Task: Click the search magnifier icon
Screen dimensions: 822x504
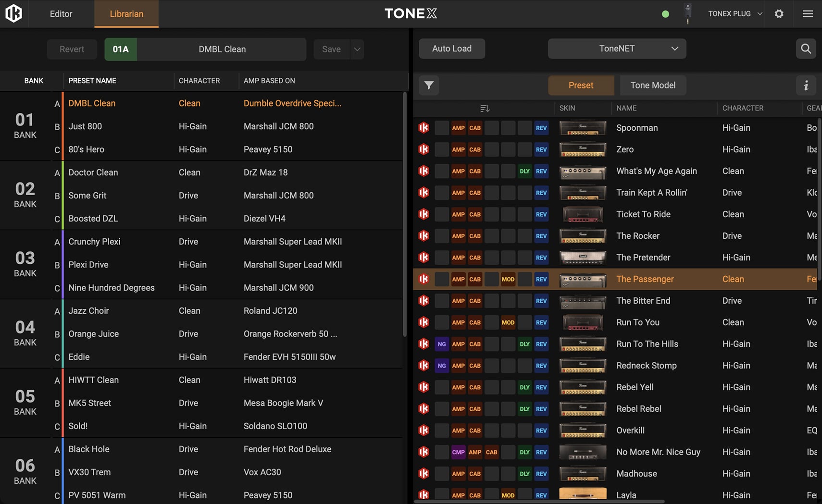Action: [x=806, y=49]
